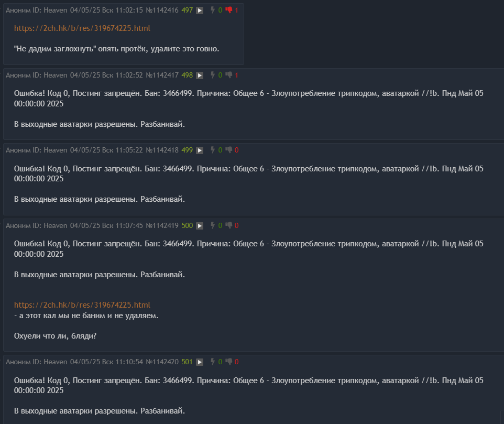Image resolution: width=504 pixels, height=424 pixels.
Task: Like post №1142419 using lightning icon
Action: tap(213, 225)
